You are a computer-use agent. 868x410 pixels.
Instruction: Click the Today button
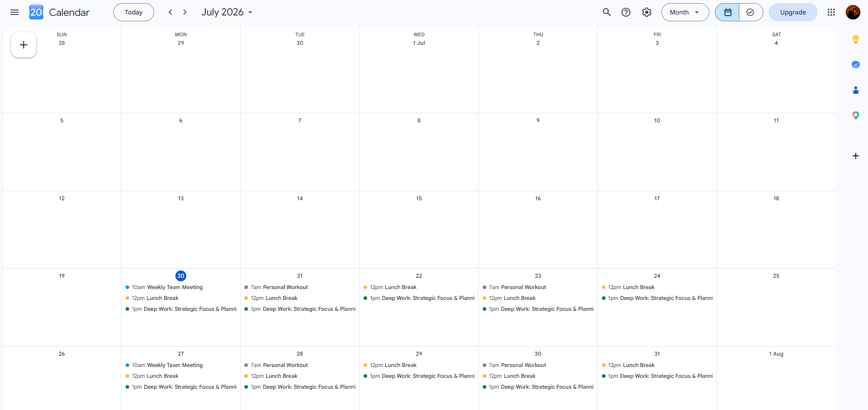(134, 12)
